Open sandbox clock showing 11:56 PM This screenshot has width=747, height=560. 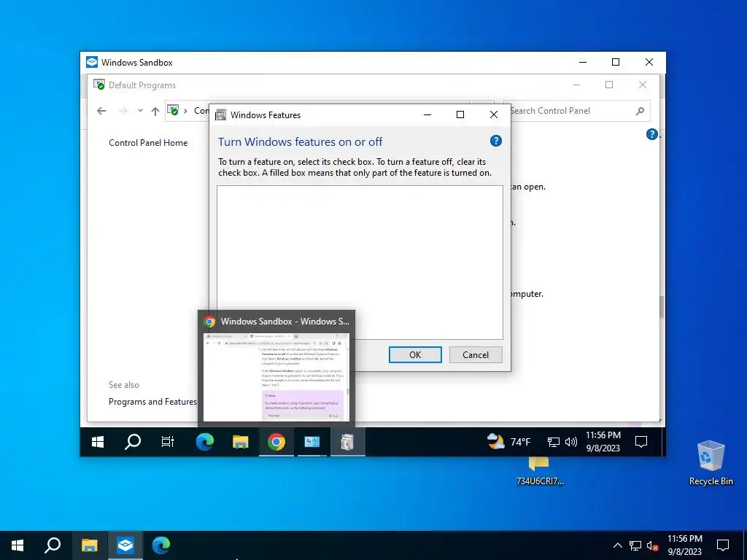(x=603, y=441)
